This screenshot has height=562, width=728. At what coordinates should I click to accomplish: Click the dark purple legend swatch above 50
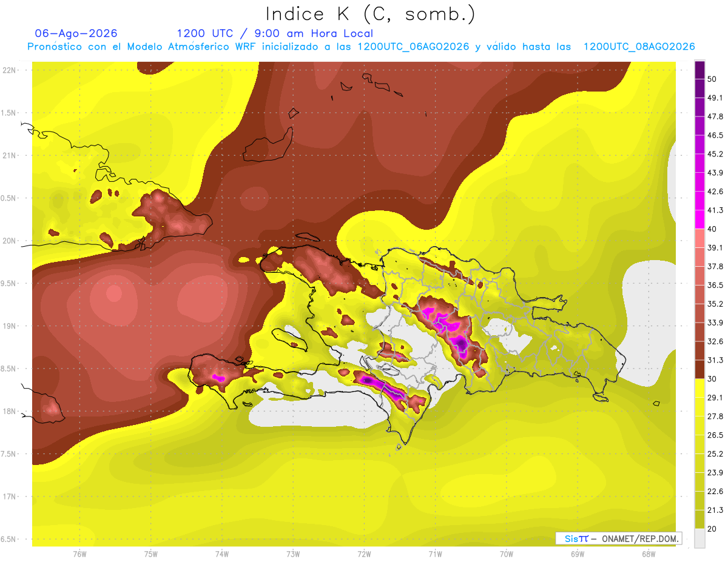699,70
